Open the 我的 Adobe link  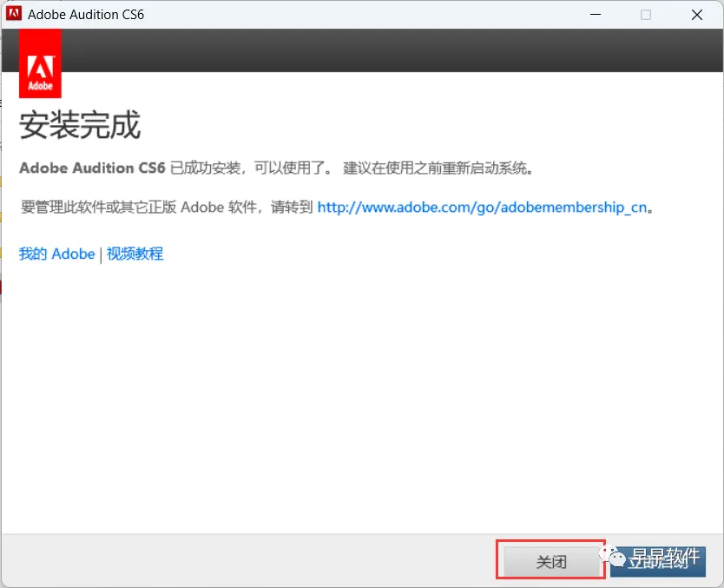(56, 254)
